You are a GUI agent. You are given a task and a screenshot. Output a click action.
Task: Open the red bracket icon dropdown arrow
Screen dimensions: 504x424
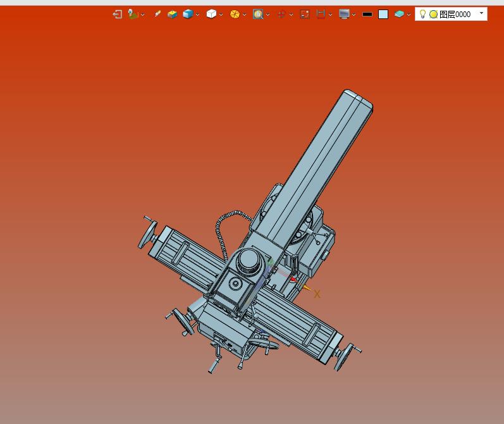(x=331, y=15)
